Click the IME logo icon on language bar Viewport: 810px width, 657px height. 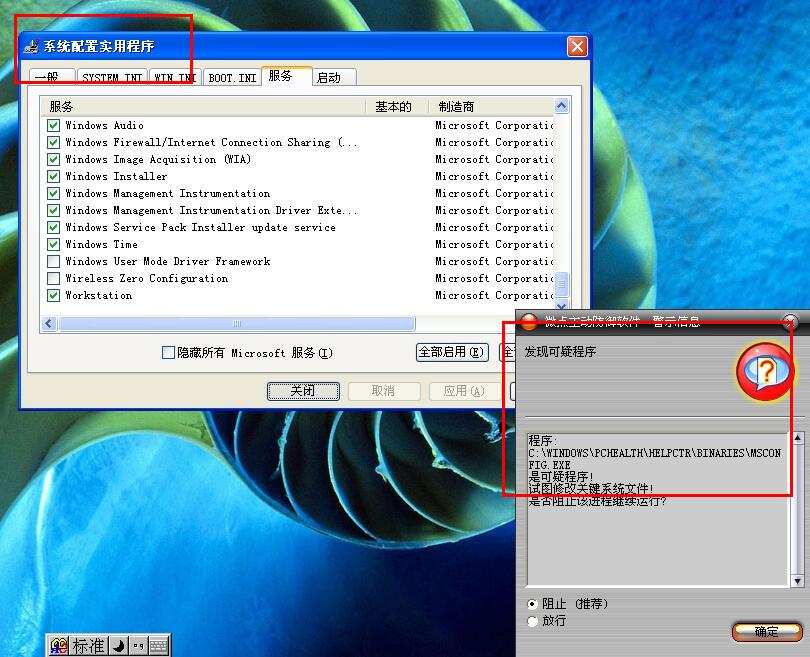coord(59,645)
